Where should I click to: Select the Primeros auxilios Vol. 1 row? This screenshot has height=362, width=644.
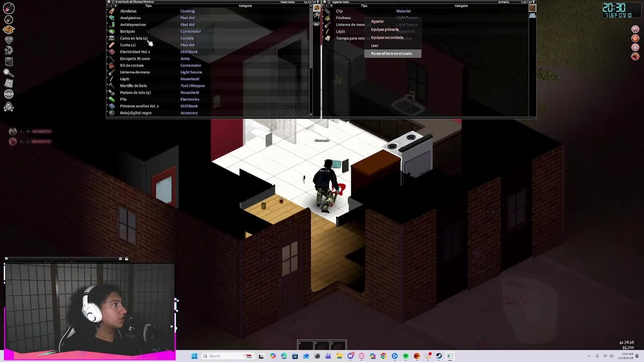coord(208,106)
